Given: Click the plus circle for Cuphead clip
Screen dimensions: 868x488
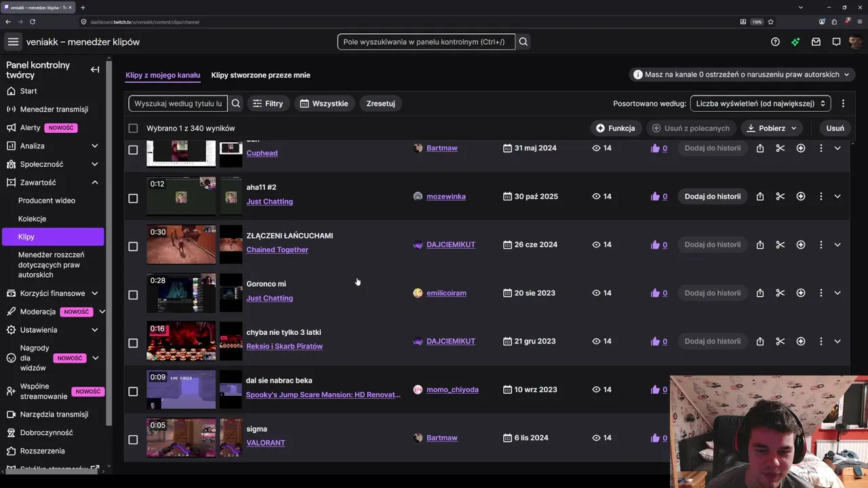Looking at the screenshot, I should pos(801,148).
